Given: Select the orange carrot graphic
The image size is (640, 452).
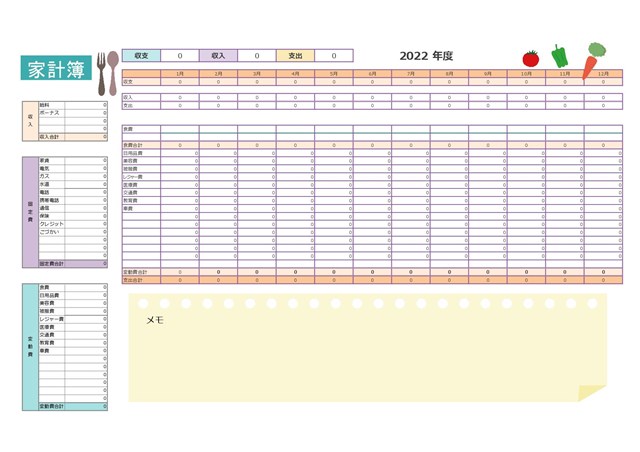Looking at the screenshot, I should click(592, 59).
